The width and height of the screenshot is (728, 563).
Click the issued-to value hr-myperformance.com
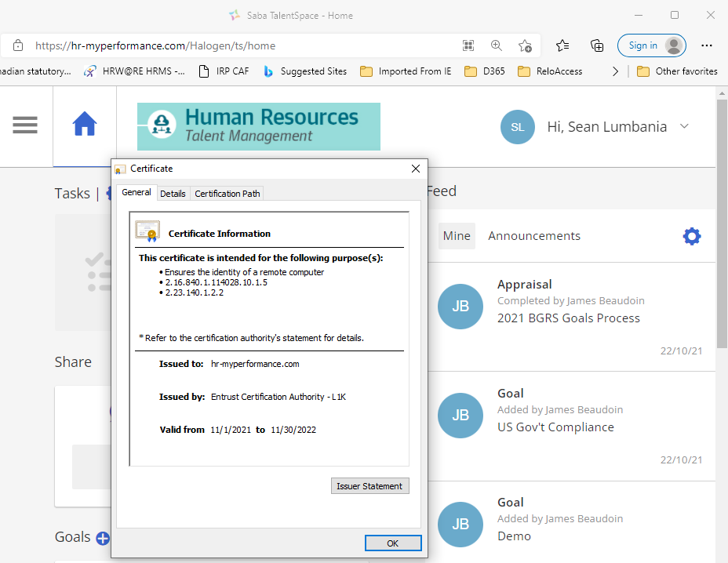(x=255, y=364)
